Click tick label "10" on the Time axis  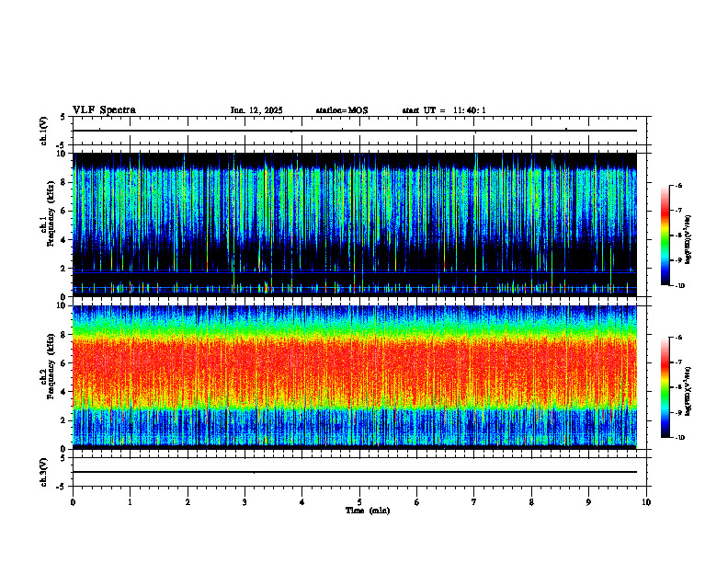(x=646, y=502)
